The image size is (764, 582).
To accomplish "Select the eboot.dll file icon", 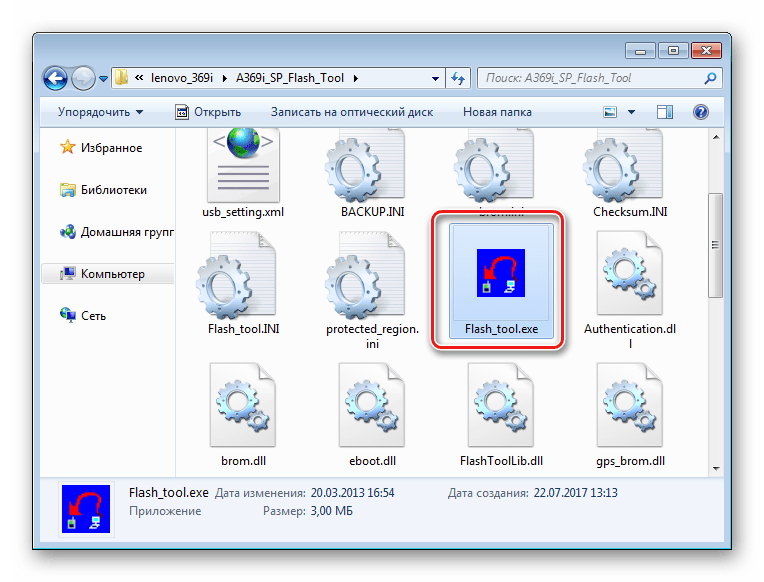I will 372,405.
